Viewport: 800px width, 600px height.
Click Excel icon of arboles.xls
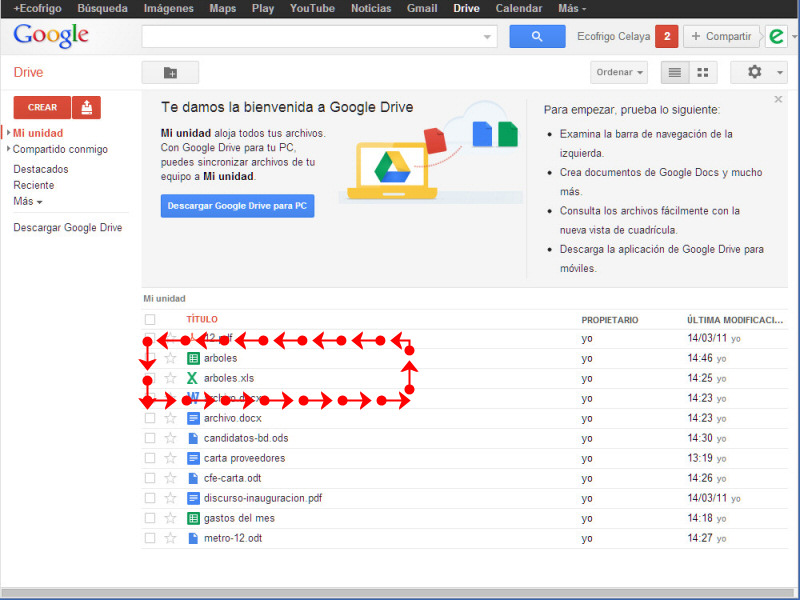point(192,378)
